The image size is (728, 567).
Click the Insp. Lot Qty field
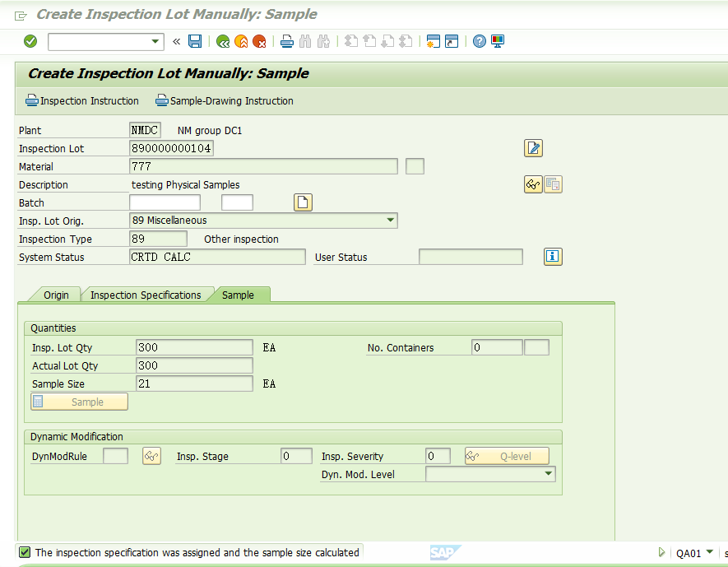click(194, 347)
